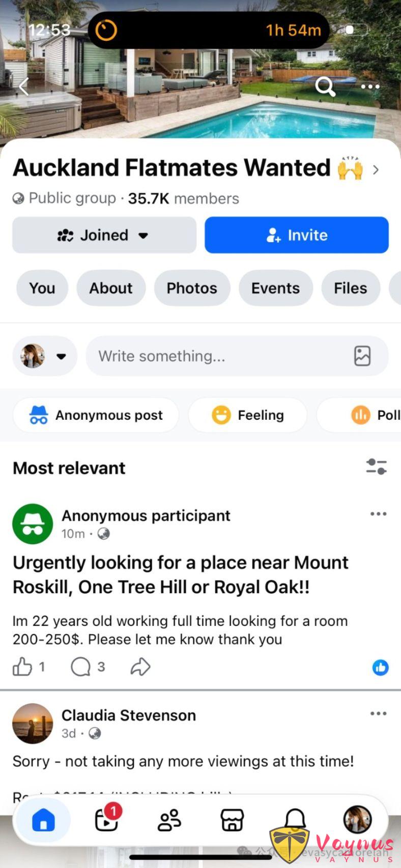
Task: Open feed sorting filter sliders icon
Action: pyautogui.click(x=376, y=467)
